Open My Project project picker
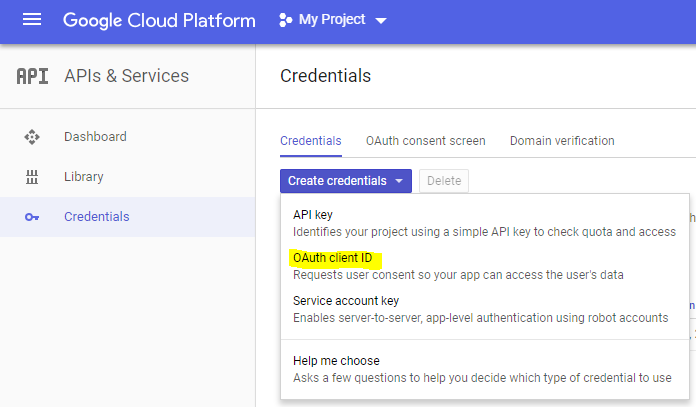The image size is (696, 407). (x=333, y=20)
